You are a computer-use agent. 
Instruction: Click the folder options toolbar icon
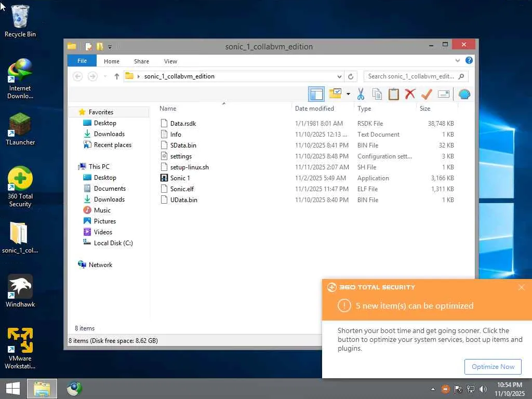(x=335, y=94)
